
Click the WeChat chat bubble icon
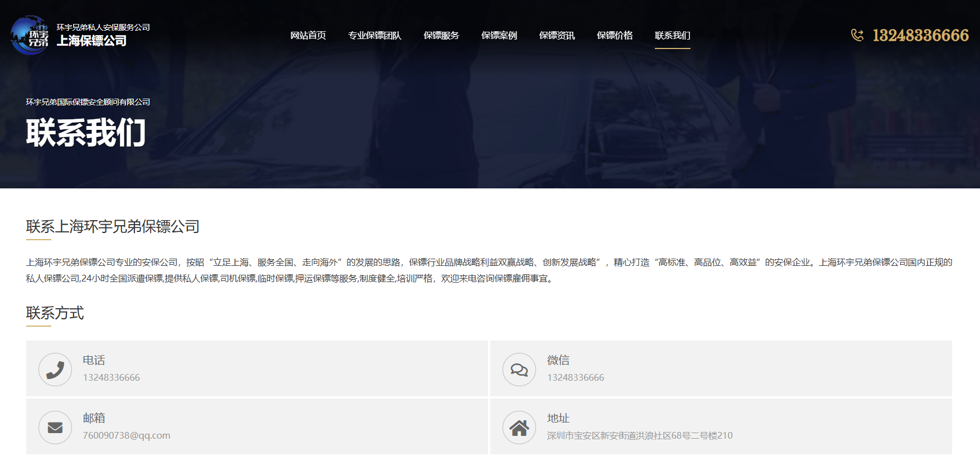tap(519, 370)
